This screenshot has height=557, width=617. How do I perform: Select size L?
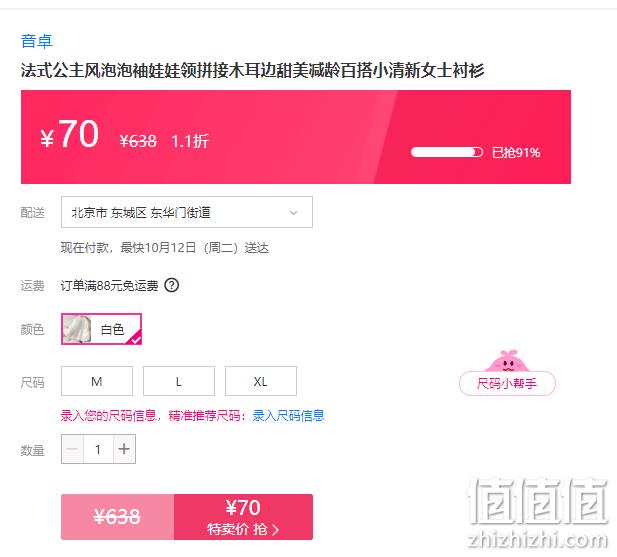click(179, 381)
